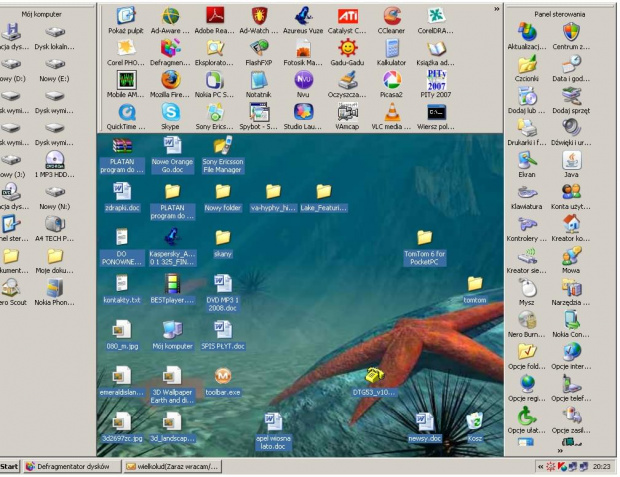This screenshot has width=620, height=477.
Task: Open Mowa speech settings
Action: [x=571, y=261]
